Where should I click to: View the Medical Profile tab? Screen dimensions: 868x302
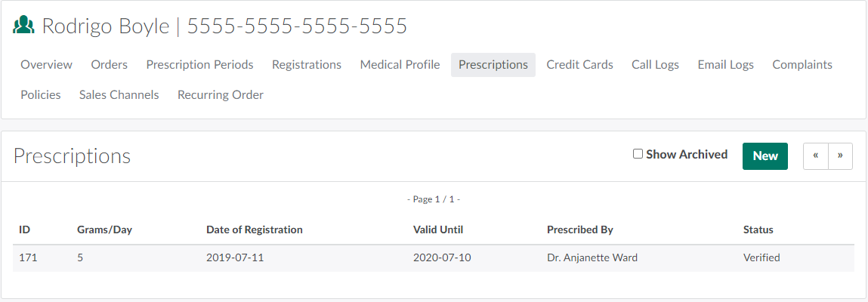pos(400,65)
